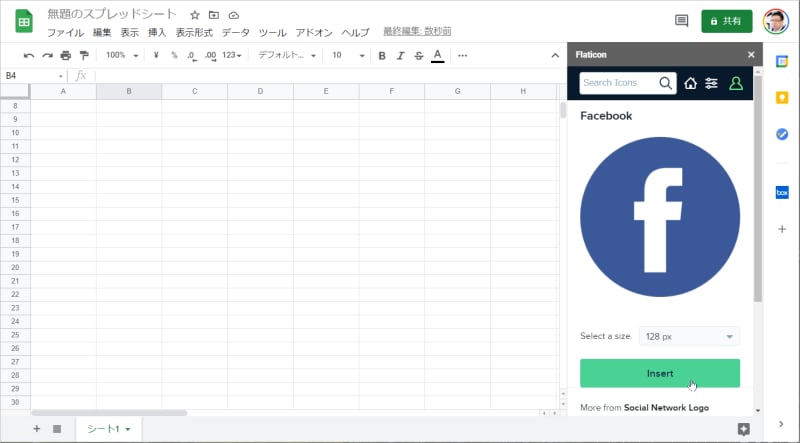The width and height of the screenshot is (800, 443).
Task: Open the comment history icon
Action: click(x=682, y=21)
